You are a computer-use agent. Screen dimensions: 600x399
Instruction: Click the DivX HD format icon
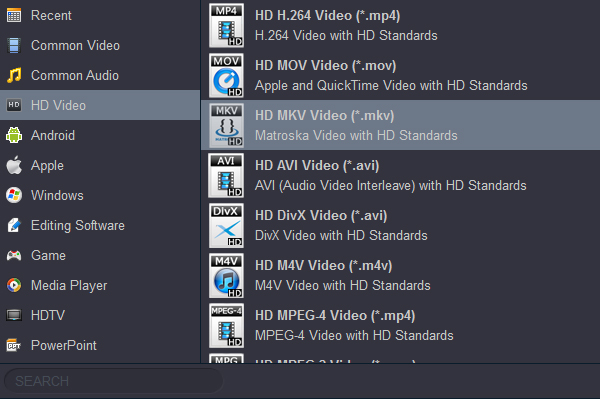pos(226,226)
